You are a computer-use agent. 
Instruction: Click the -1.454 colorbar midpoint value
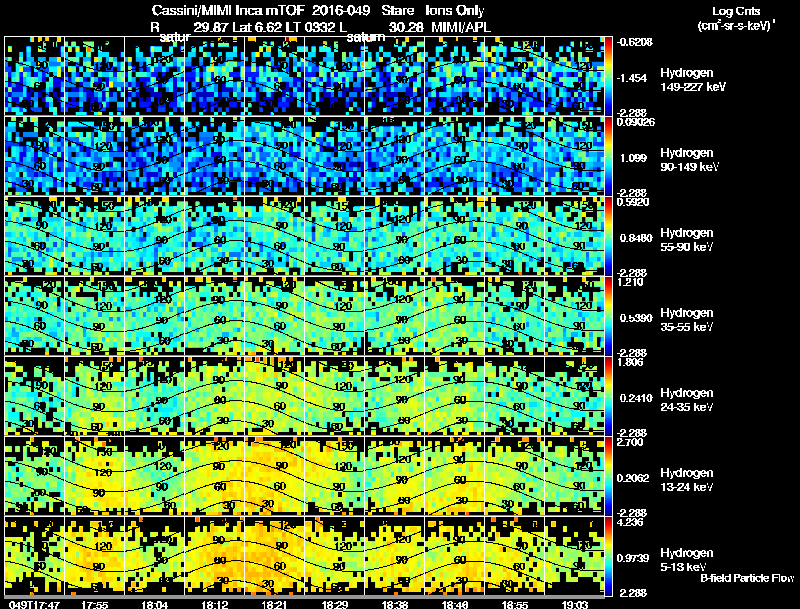[x=632, y=78]
